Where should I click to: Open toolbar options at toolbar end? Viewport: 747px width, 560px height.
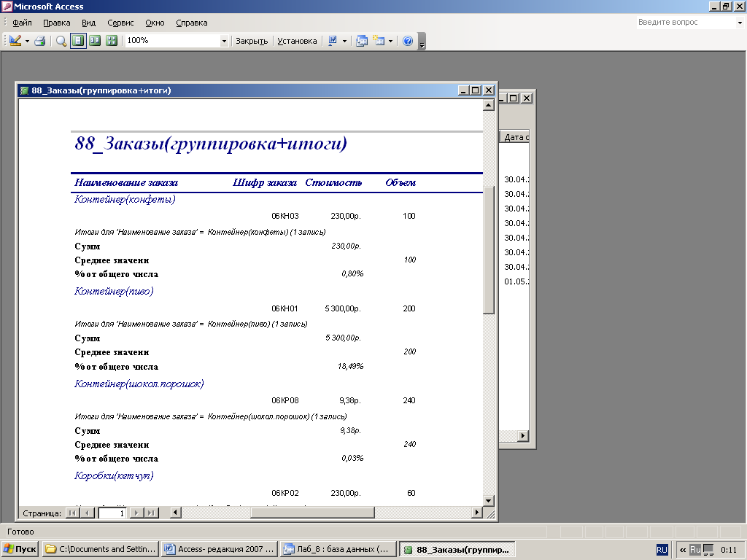pos(422,42)
